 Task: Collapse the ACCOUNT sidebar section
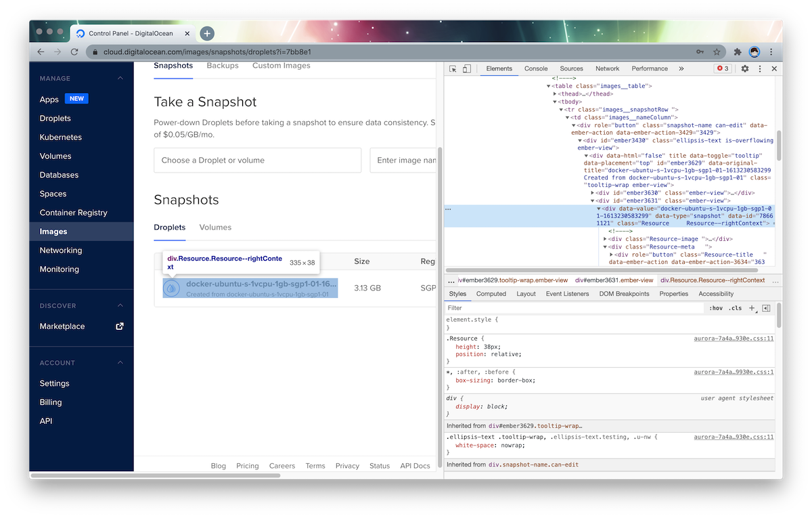(x=120, y=363)
